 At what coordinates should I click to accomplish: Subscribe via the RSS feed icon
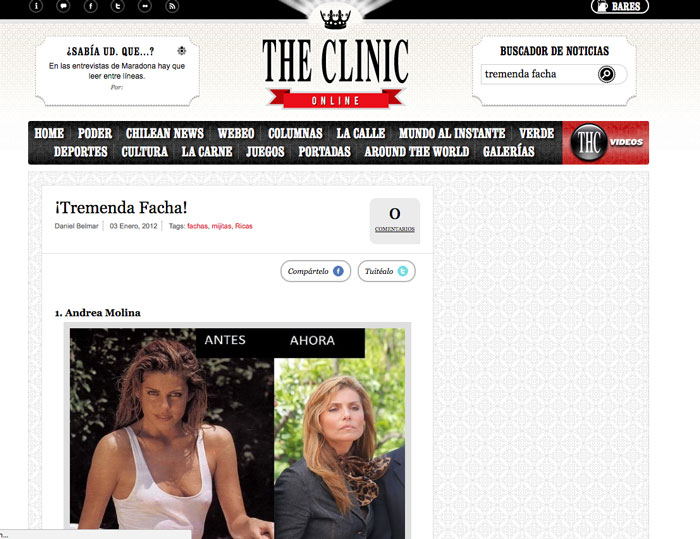172,6
